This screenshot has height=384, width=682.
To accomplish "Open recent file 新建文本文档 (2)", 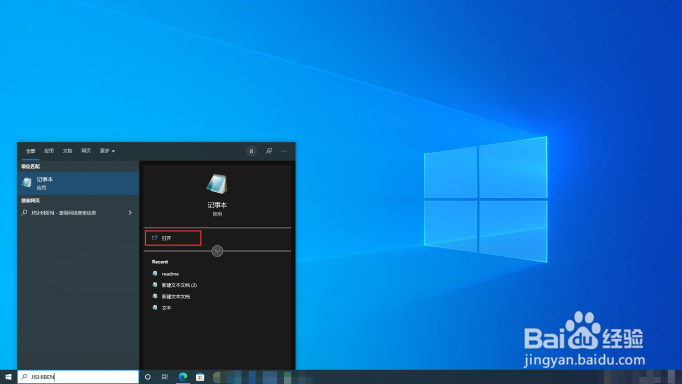I will (179, 285).
